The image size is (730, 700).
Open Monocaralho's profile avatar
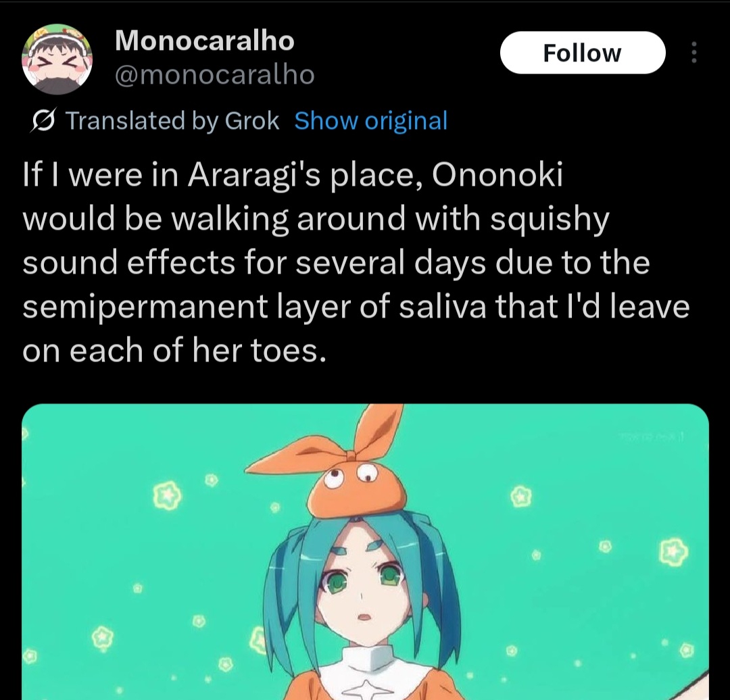57,59
